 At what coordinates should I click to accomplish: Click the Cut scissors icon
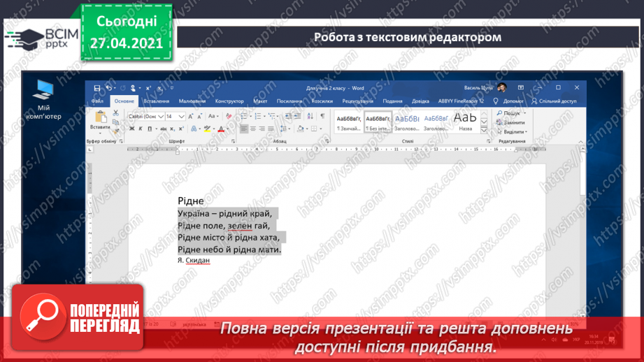(x=116, y=113)
